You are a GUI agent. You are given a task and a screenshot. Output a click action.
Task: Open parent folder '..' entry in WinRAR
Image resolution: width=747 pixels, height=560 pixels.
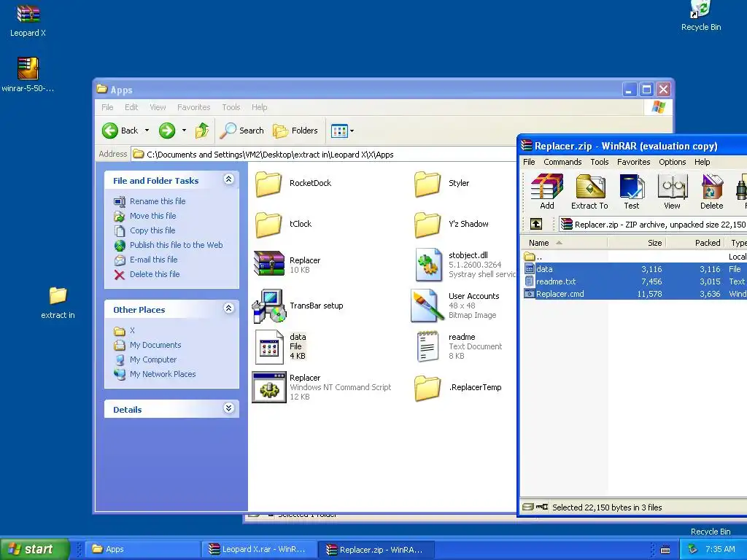635,257
